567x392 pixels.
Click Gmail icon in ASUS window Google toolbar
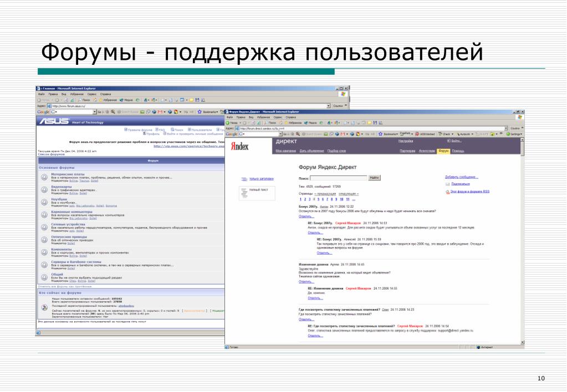click(160, 112)
